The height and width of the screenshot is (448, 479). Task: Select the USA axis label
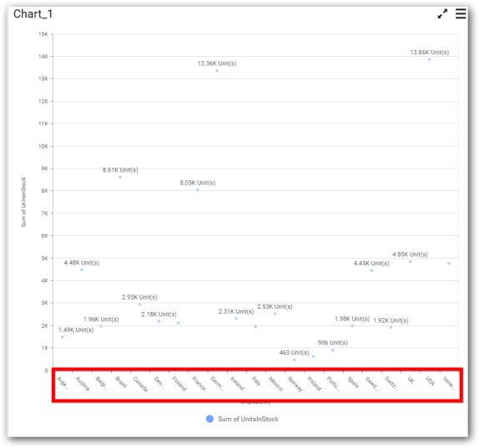[x=430, y=380]
